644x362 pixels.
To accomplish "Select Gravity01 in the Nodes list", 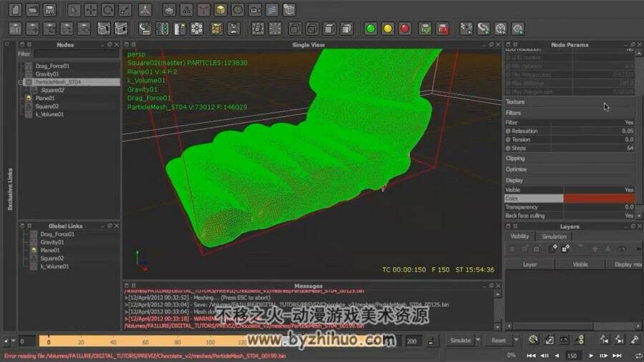I will 47,74.
